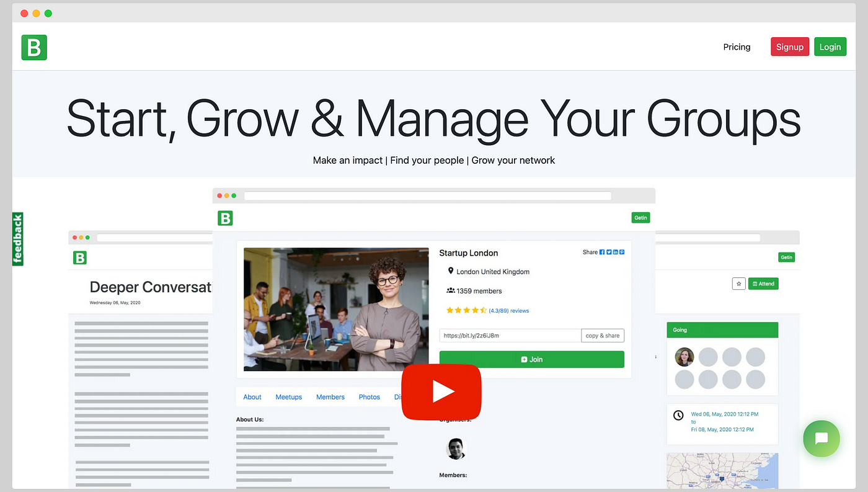
Task: Click the organiser's profile avatar
Action: [x=456, y=449]
